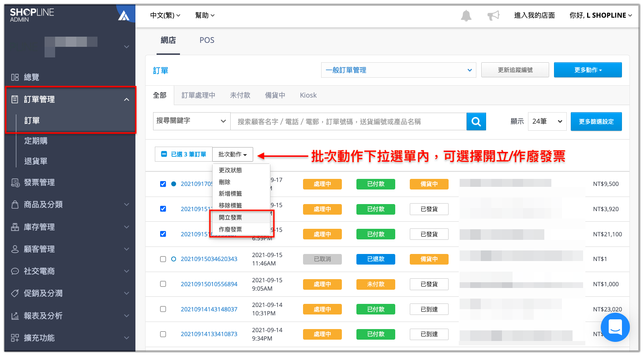Image resolution: width=644 pixels, height=356 pixels.
Task: Select 作廢發票 in batch menu
Action: point(241,229)
